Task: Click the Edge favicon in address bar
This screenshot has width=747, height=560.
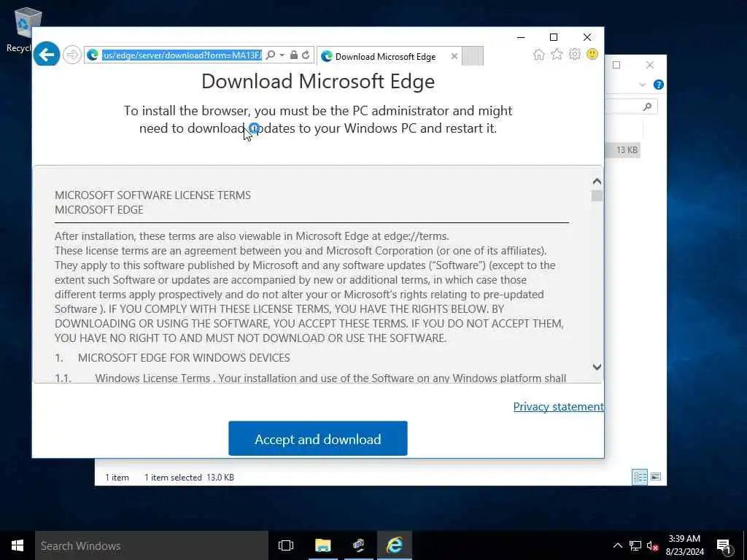Action: pos(93,55)
